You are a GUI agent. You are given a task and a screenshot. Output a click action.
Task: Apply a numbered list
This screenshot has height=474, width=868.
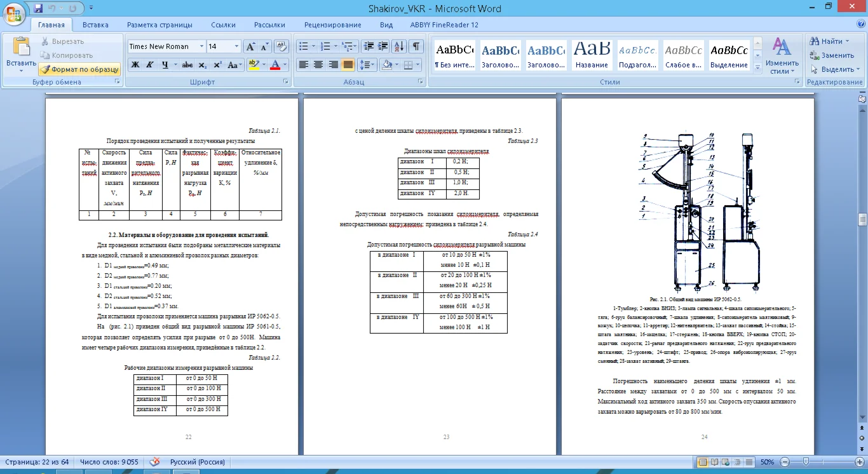(325, 46)
